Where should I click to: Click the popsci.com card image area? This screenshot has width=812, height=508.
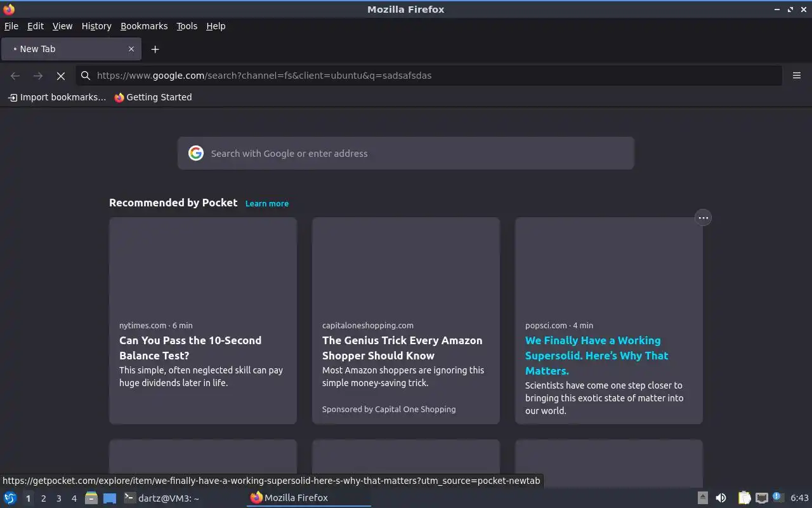609,265
